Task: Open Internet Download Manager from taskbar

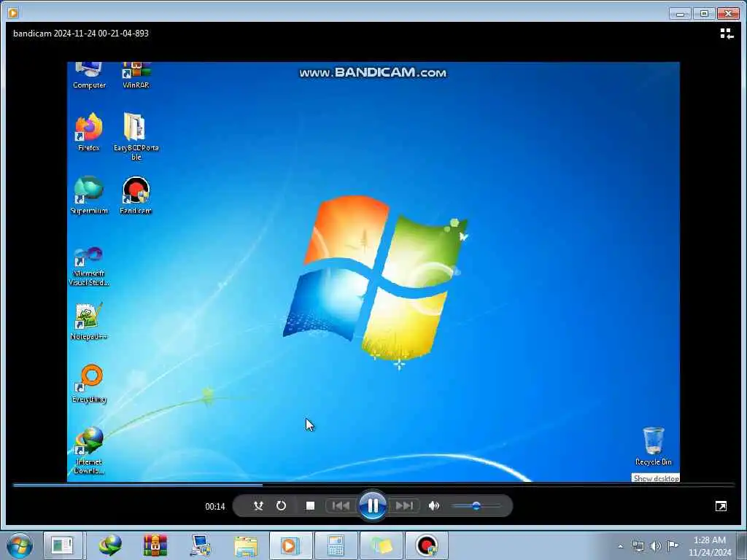Action: (x=110, y=545)
